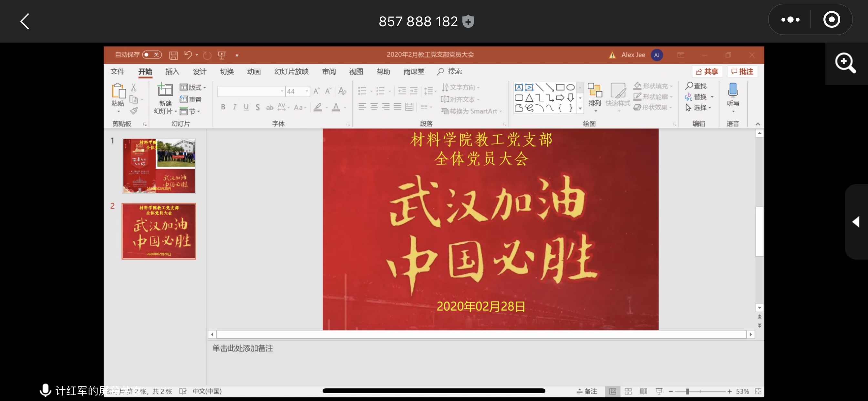Switch to the 插入 (Insert) ribbon tab
868x401 pixels.
(x=172, y=71)
